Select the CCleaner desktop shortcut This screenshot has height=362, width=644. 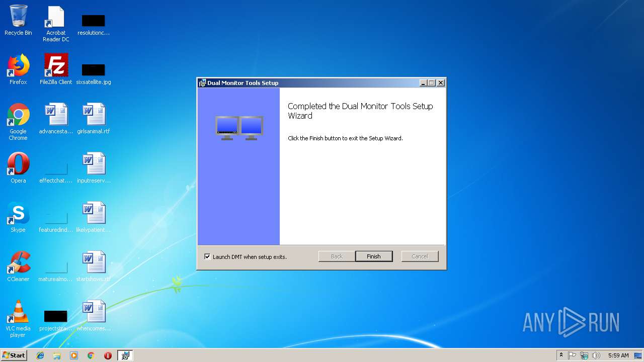18,267
